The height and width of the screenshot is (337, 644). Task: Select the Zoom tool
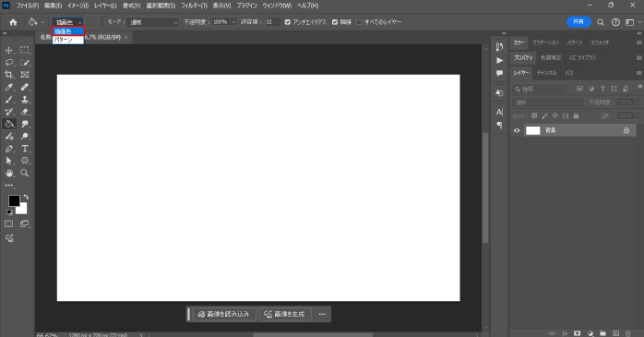[25, 173]
